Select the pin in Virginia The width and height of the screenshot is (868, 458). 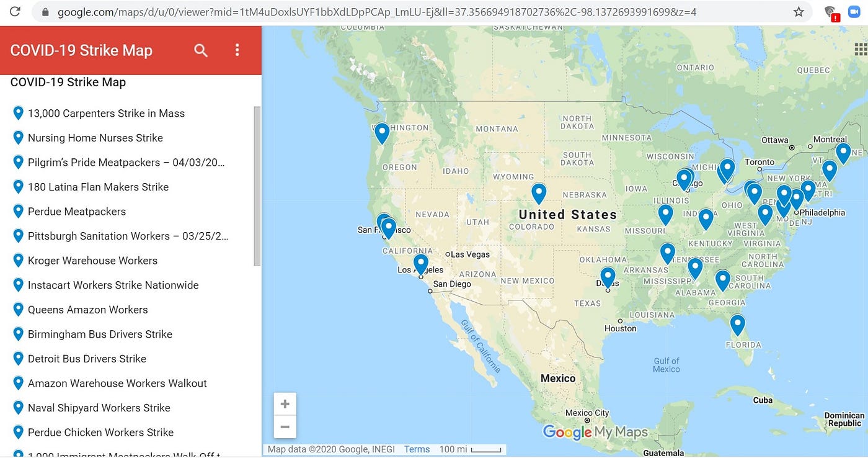[765, 215]
